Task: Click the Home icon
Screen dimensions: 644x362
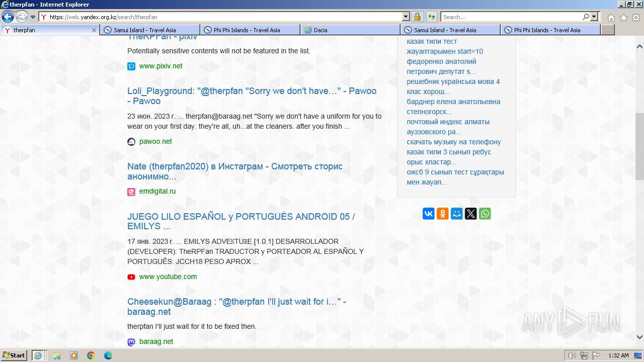Action: (611, 18)
